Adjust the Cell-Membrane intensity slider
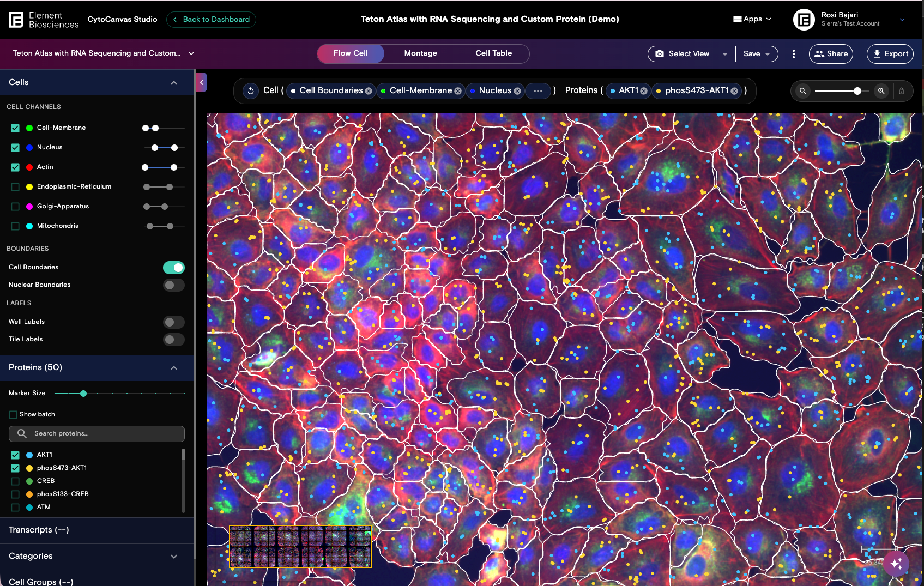 click(163, 128)
